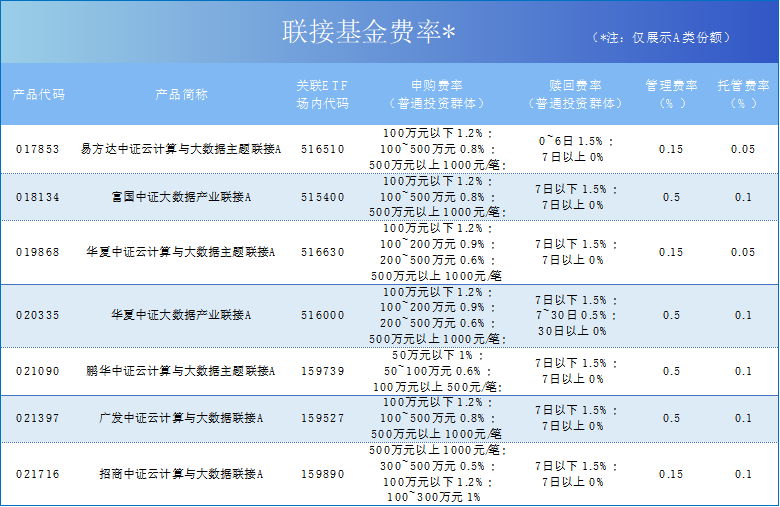Select the 产品简称 column header
The width and height of the screenshot is (780, 507).
(x=181, y=94)
